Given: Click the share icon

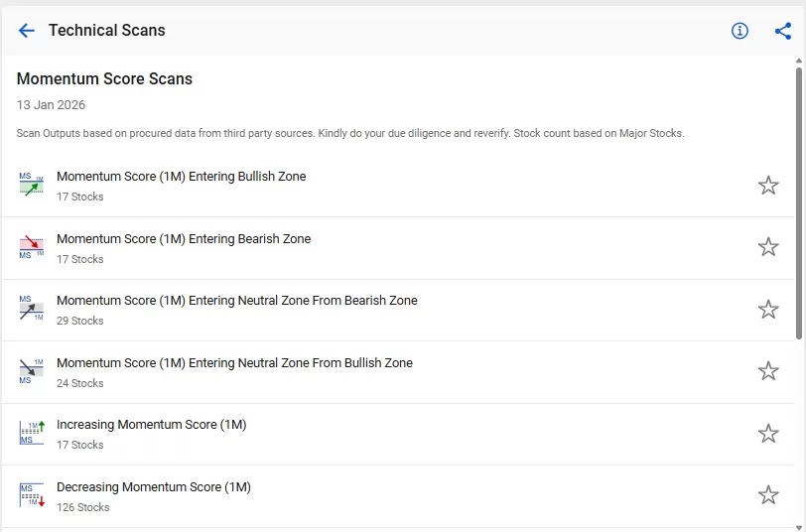Looking at the screenshot, I should [783, 31].
